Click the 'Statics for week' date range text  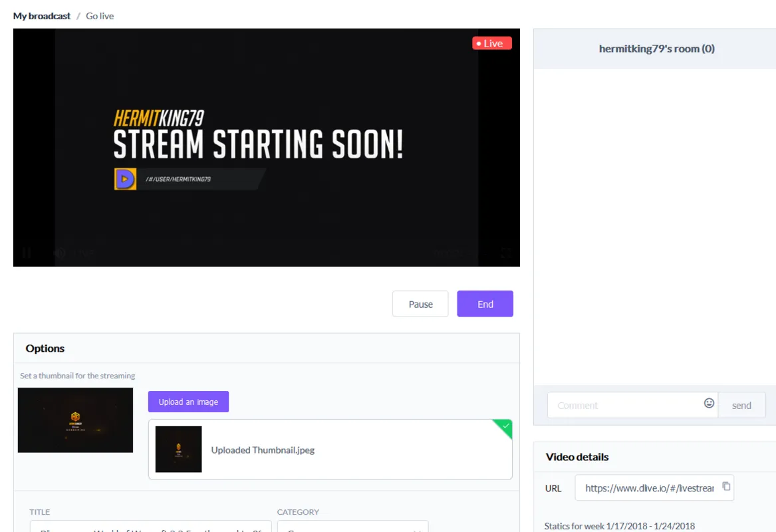click(x=620, y=526)
